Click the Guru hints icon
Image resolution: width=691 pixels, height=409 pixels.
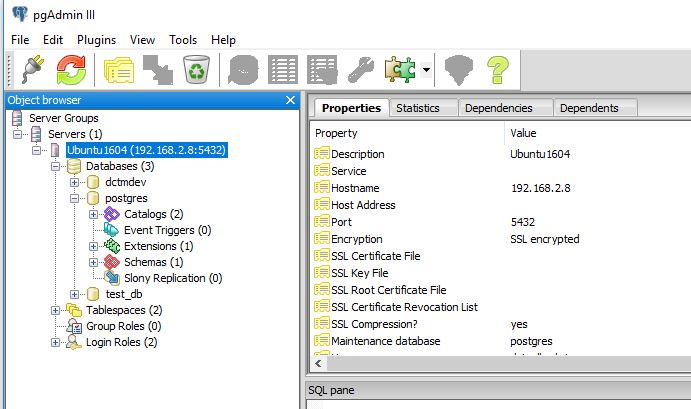pos(459,70)
